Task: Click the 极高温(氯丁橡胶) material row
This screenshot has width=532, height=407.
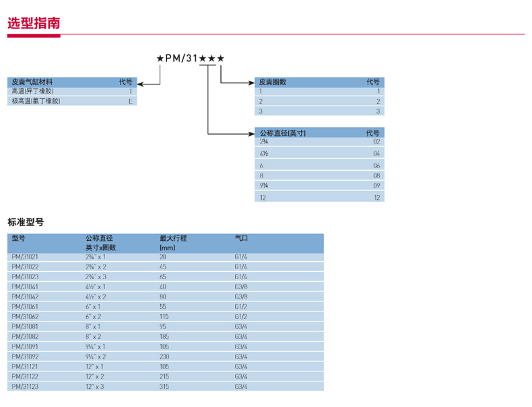Action: pyautogui.click(x=36, y=101)
